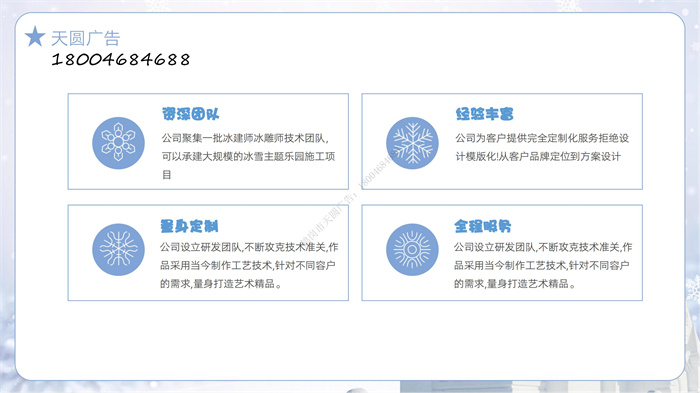Click the diagonal watermark text in the center
This screenshot has width=700, height=393.
click(348, 196)
